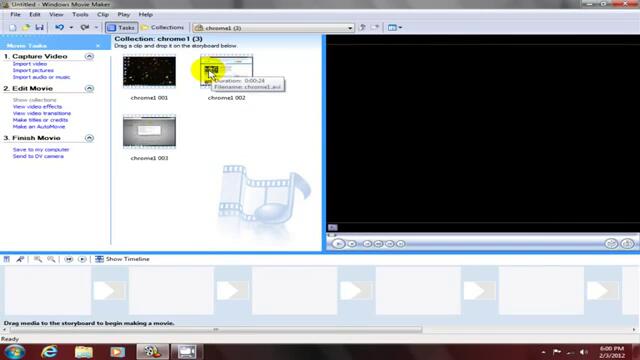The width and height of the screenshot is (640, 360).
Task: Play the preview monitor
Action: tap(338, 244)
